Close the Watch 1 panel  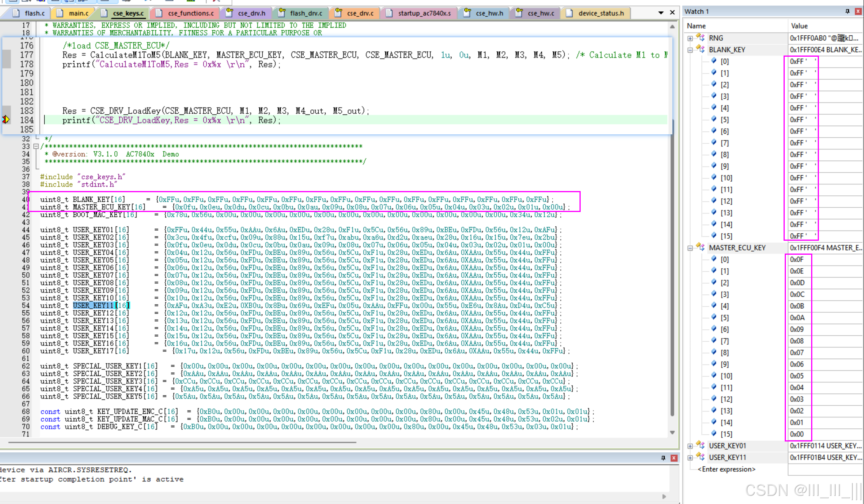tap(858, 11)
